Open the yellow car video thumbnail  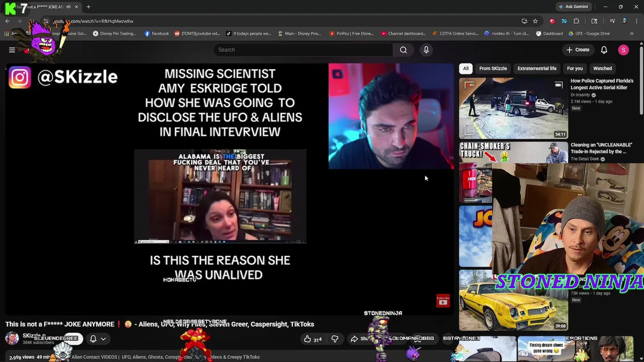point(513,300)
